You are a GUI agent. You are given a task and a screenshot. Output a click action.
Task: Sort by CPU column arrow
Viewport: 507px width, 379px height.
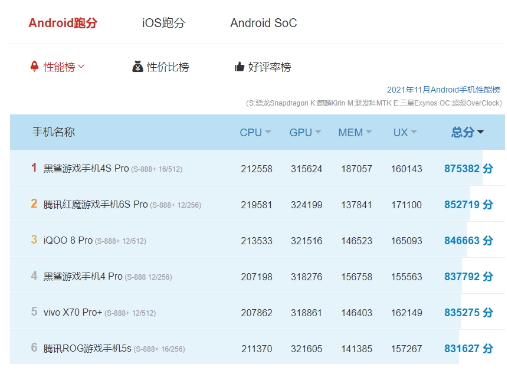(268, 132)
